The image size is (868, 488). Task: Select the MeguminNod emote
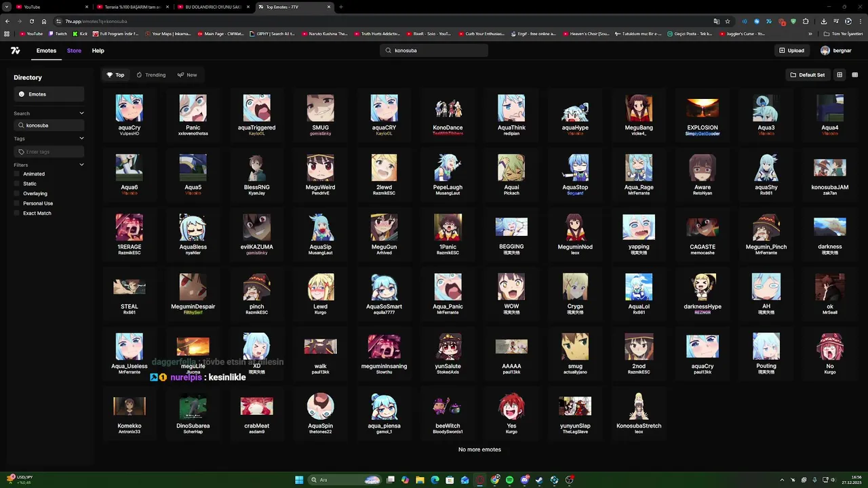tap(575, 235)
